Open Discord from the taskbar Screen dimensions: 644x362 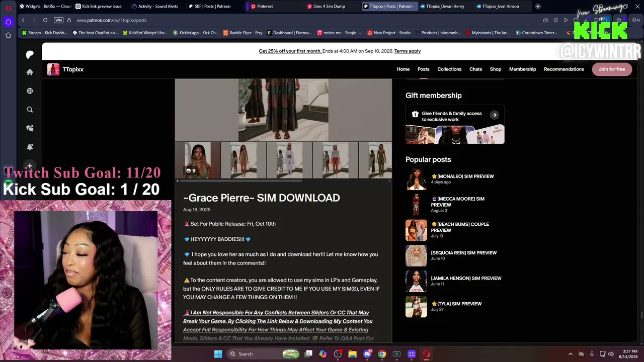pyautogui.click(x=367, y=354)
